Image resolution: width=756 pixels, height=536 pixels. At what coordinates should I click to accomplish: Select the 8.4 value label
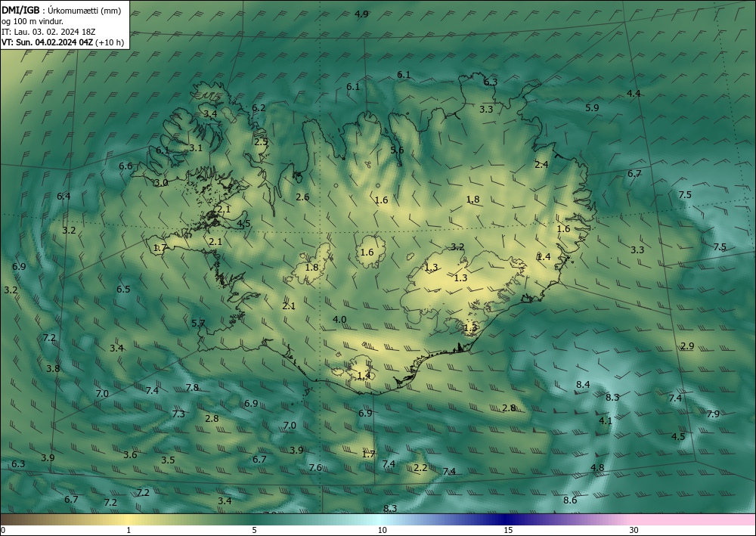583,384
